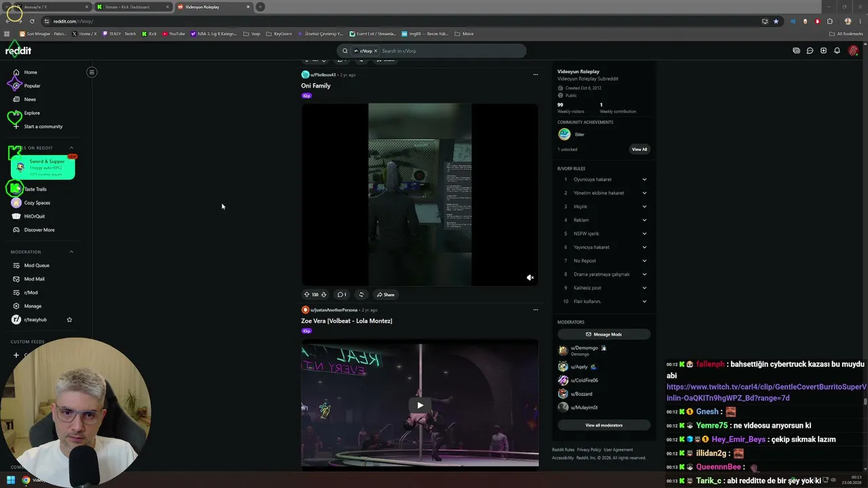
Task: Click View all moderators
Action: 604,425
